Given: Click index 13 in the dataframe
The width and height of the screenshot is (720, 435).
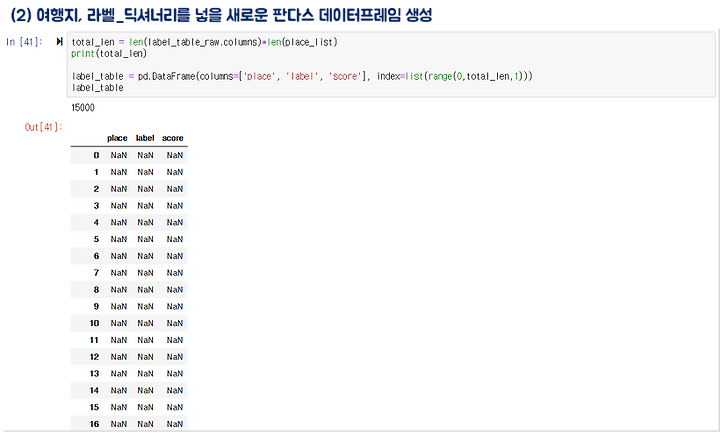Looking at the screenshot, I should (95, 373).
